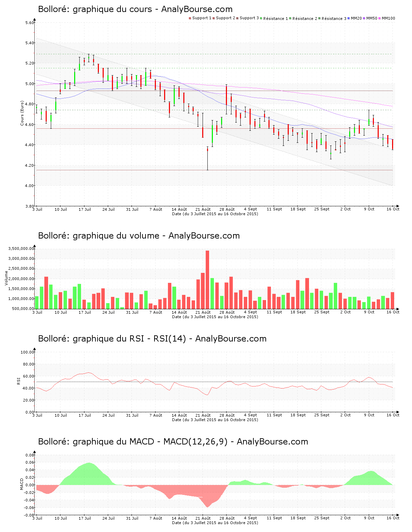Click the candlestick with the wick reaching 4.15
This screenshot has width=412, height=532.
[207, 158]
